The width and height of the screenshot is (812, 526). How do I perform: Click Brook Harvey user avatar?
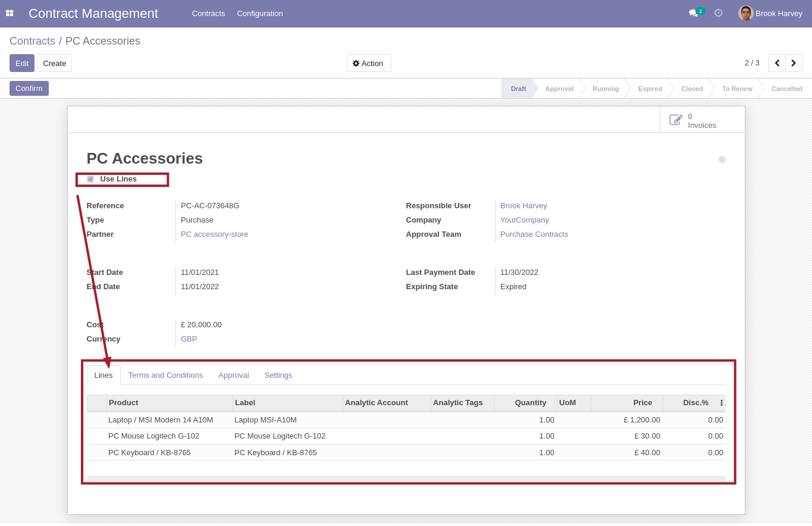(745, 13)
